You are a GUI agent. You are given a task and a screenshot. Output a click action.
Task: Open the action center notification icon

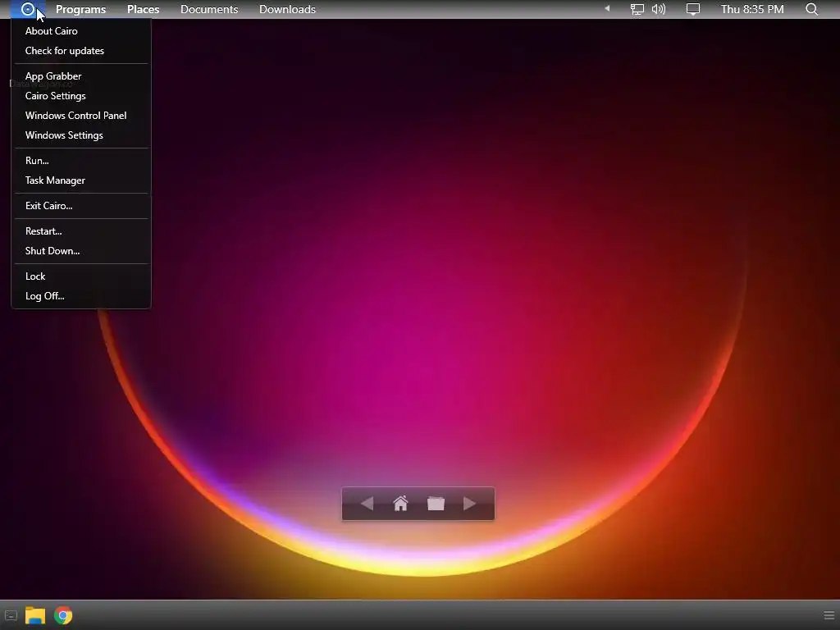pyautogui.click(x=693, y=9)
